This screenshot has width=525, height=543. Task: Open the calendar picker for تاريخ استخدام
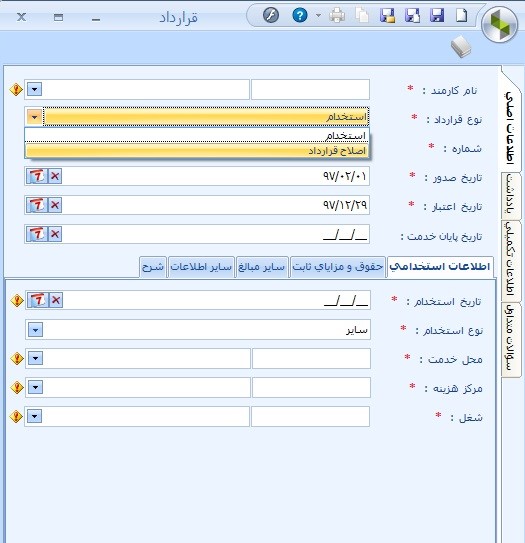tap(38, 300)
